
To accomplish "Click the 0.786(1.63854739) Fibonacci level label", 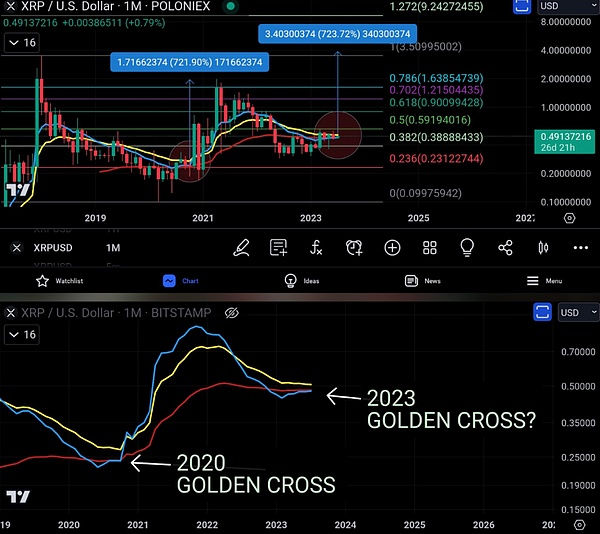I will coord(436,78).
